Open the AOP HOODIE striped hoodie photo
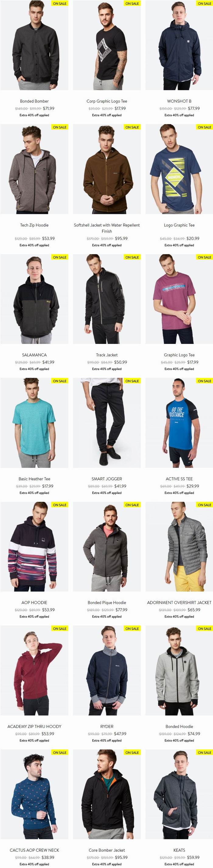 (x=34, y=547)
